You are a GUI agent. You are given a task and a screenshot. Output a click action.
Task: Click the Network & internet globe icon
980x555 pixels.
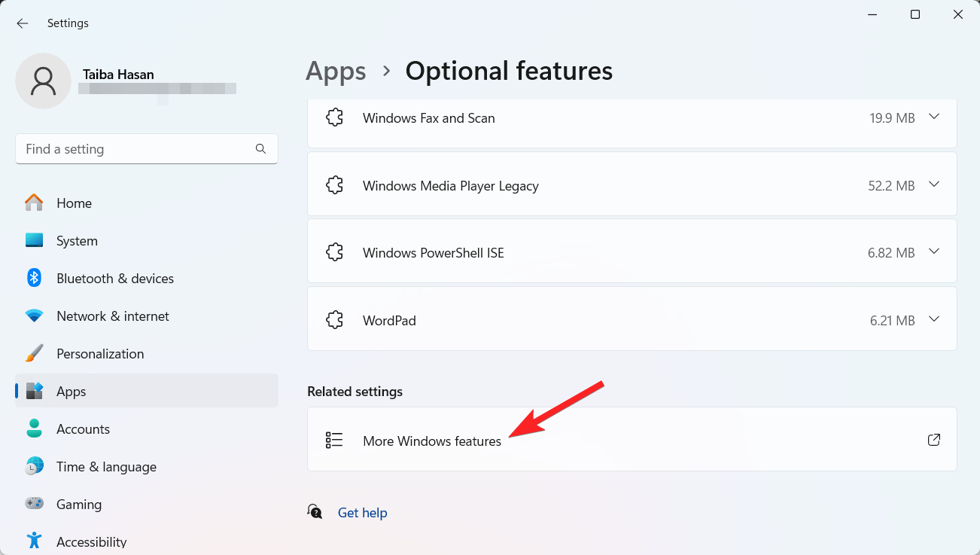(34, 316)
